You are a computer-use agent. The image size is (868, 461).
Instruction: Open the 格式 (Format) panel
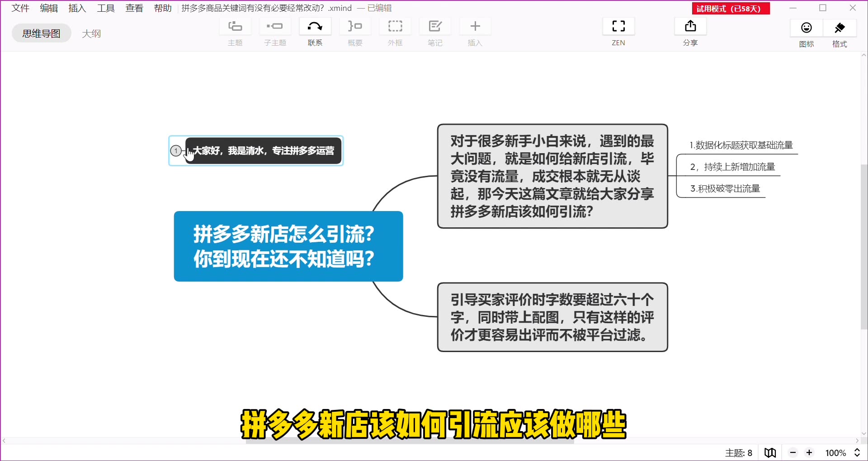[840, 28]
